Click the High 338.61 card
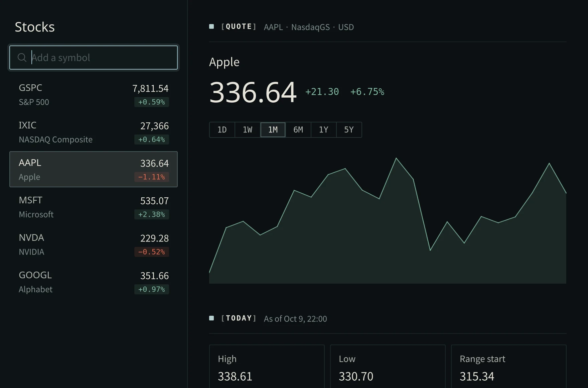The width and height of the screenshot is (588, 388). pos(267,366)
